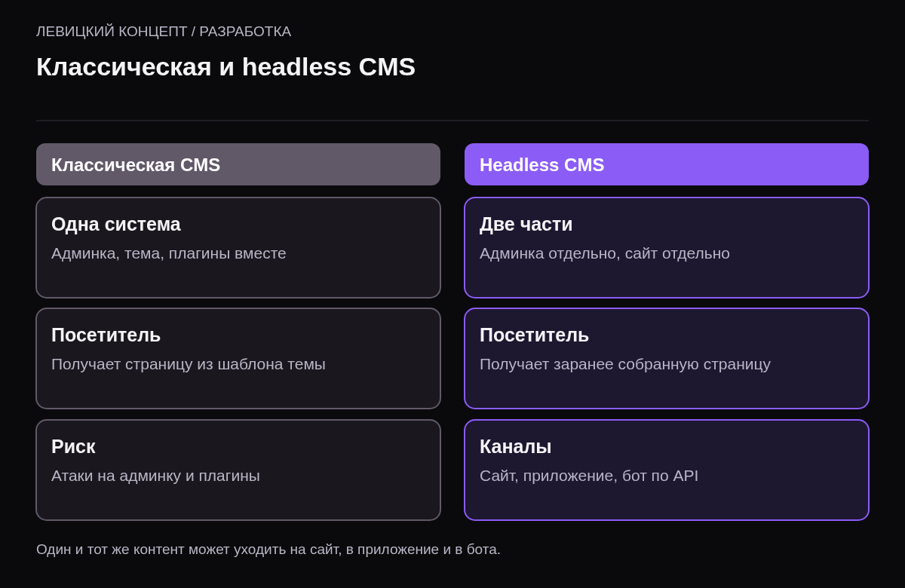Click footer note starting Один и тот же контент
Screen dimensions: 905x588
pos(268,550)
